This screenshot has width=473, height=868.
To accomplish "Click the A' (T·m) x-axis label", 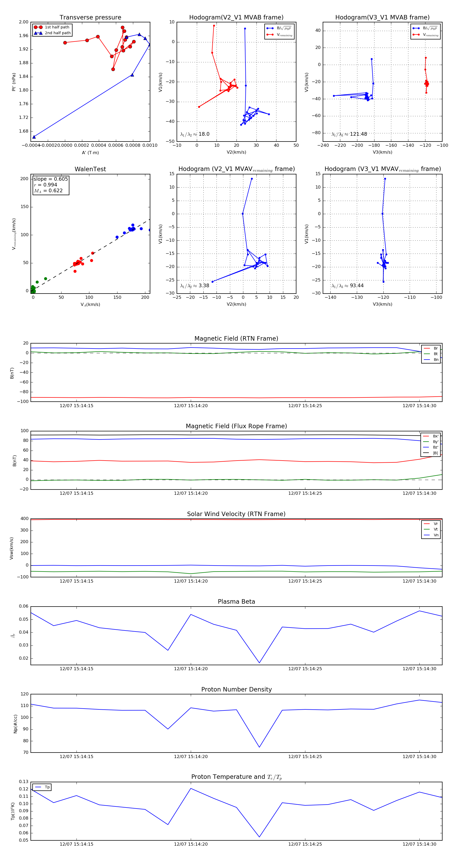I will [x=90, y=153].
